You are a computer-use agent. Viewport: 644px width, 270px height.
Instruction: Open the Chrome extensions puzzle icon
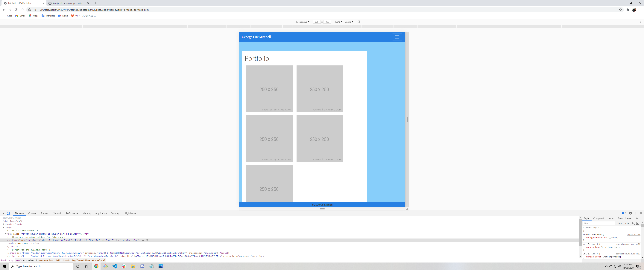click(628, 10)
